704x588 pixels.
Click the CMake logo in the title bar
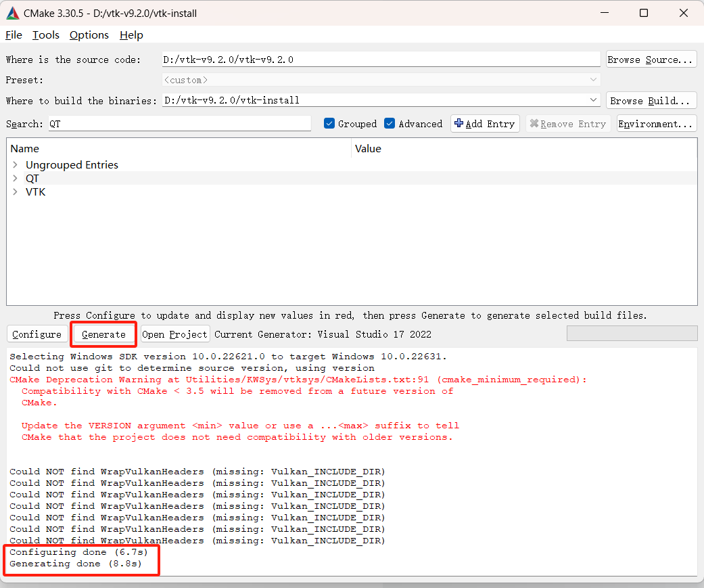point(12,12)
